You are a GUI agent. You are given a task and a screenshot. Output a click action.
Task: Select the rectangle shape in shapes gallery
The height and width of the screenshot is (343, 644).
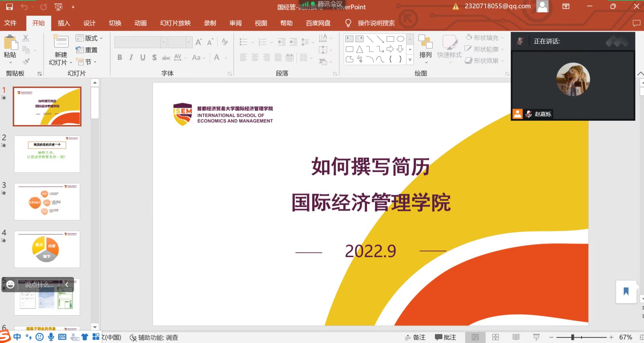[391, 39]
